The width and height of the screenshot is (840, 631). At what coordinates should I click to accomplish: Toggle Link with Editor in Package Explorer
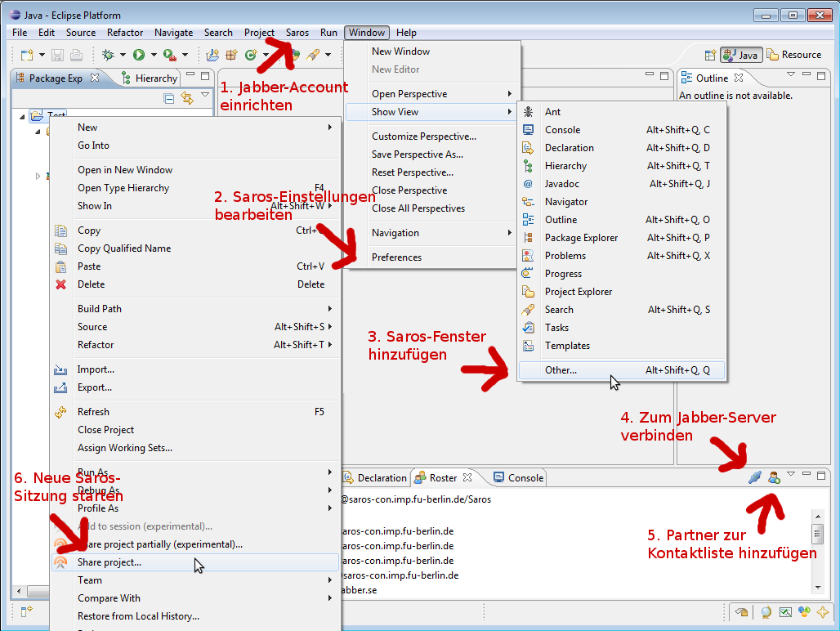click(186, 98)
